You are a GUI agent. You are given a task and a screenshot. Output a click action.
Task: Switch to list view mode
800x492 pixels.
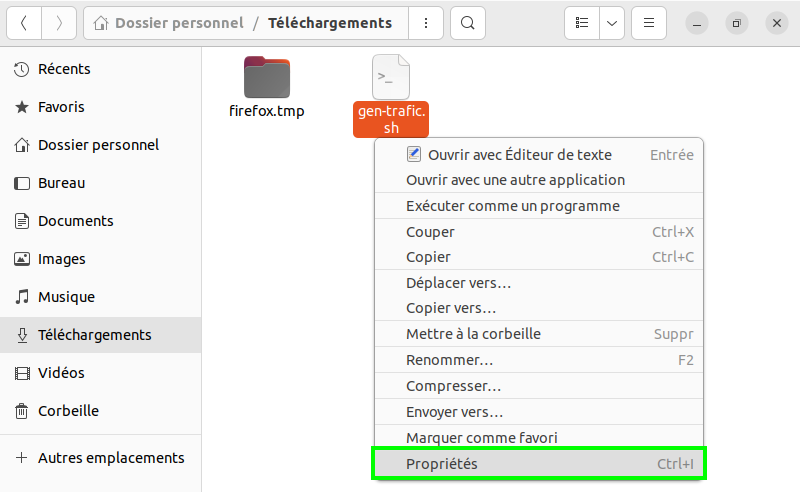click(x=581, y=23)
